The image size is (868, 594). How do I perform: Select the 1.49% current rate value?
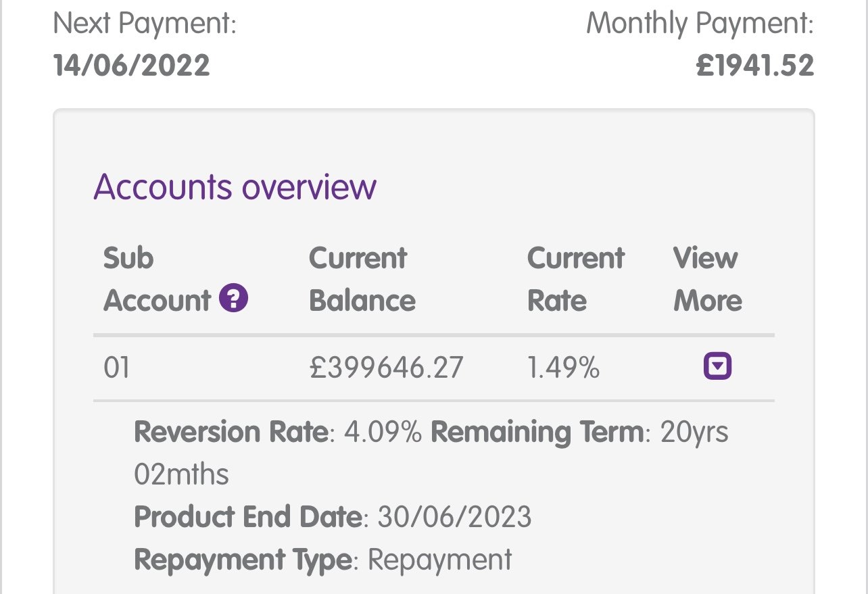point(563,368)
